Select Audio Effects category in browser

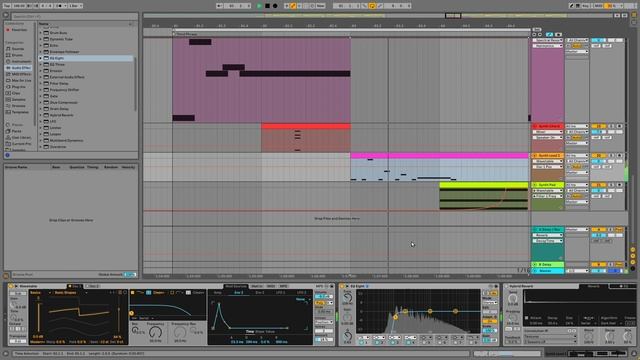pyautogui.click(x=19, y=68)
